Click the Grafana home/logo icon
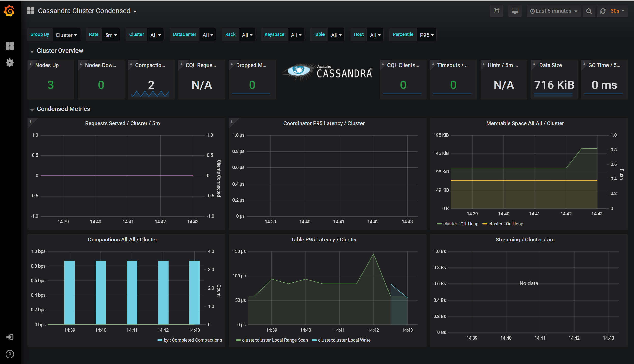The width and height of the screenshot is (634, 364). (9, 11)
